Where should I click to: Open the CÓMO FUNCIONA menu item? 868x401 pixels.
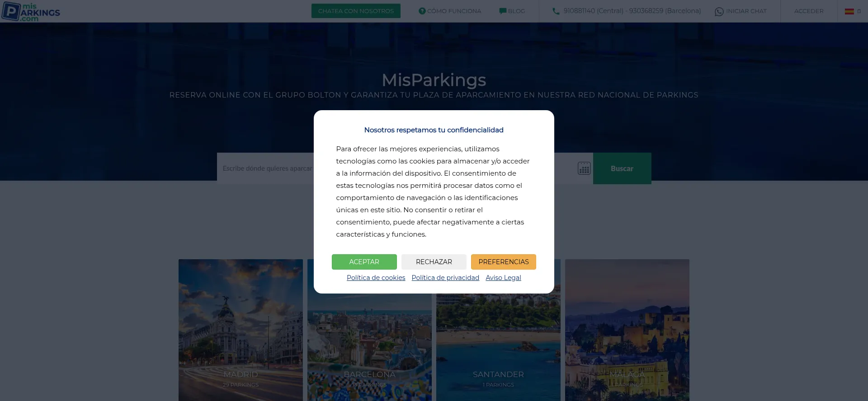coord(450,11)
